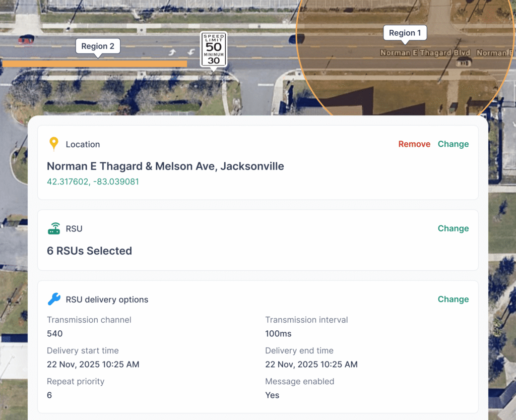516x420 pixels.
Task: Click the blue wrench delivery options icon
Action: point(54,299)
